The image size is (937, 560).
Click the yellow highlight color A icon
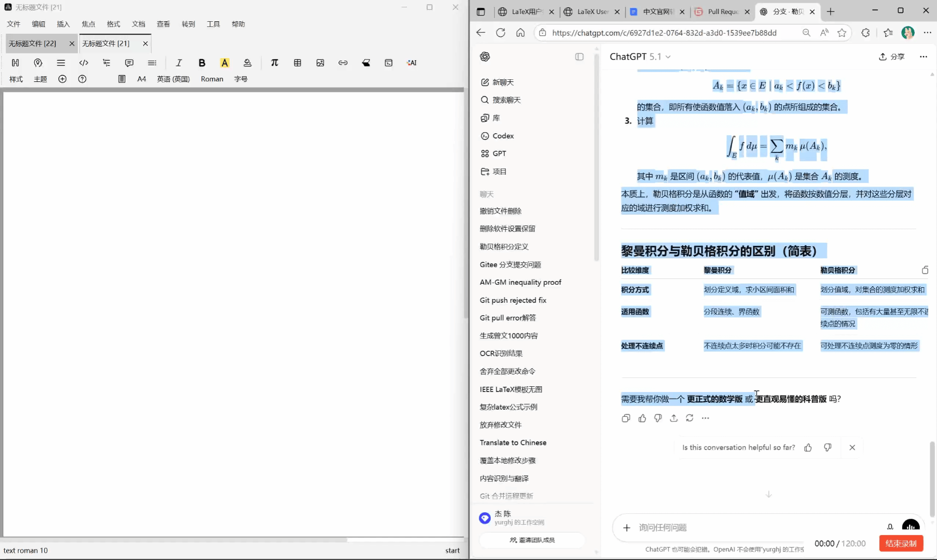click(225, 63)
